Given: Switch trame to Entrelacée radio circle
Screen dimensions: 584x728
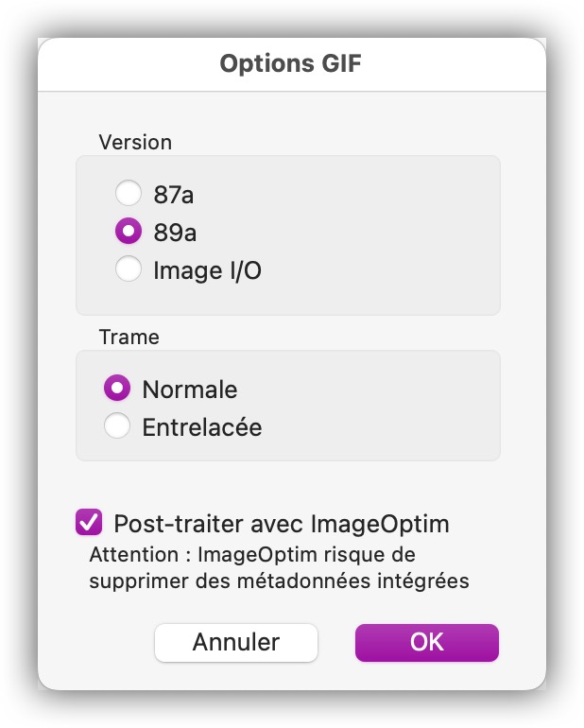Looking at the screenshot, I should [117, 425].
